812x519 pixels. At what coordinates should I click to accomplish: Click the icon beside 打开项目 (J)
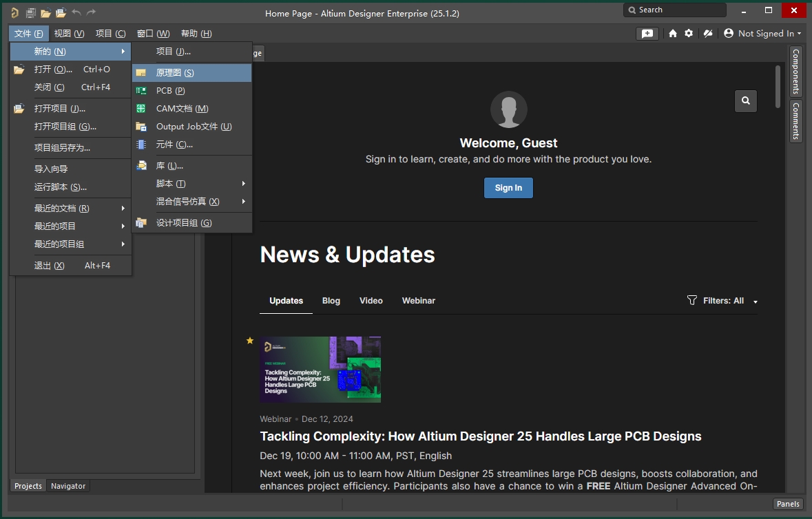[x=19, y=109]
